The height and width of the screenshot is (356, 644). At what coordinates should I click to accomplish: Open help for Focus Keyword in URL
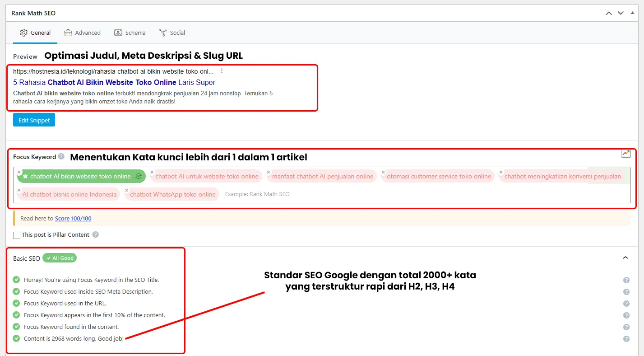(626, 304)
